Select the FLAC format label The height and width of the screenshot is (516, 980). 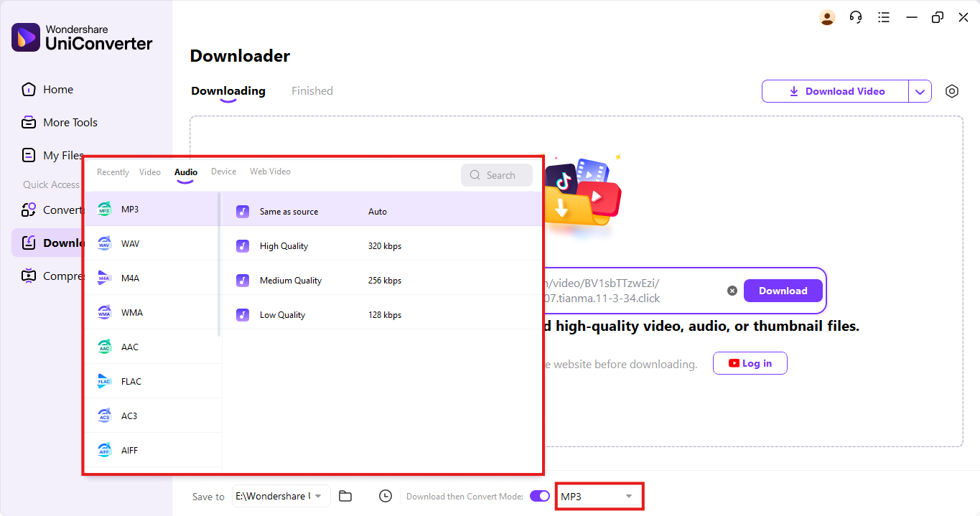click(131, 382)
